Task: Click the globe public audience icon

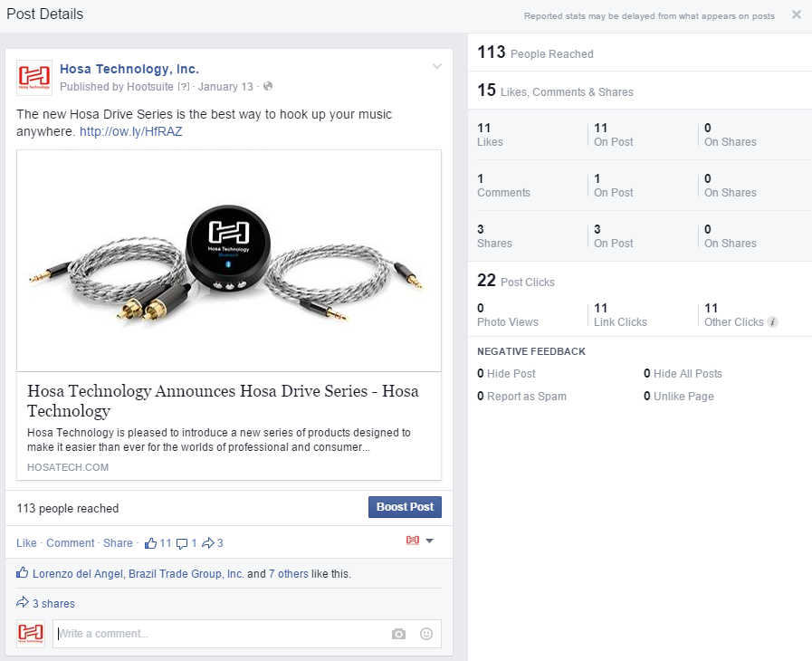Action: click(x=268, y=87)
